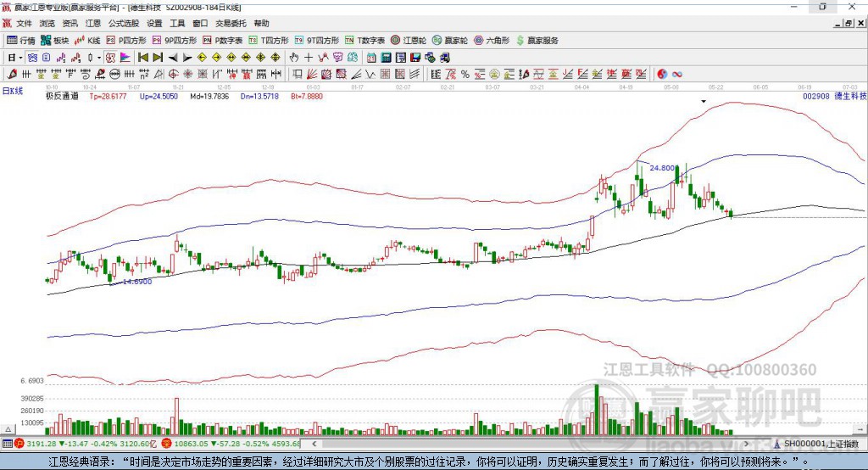
Task: Click the 14.6900 low price label
Action: click(136, 282)
